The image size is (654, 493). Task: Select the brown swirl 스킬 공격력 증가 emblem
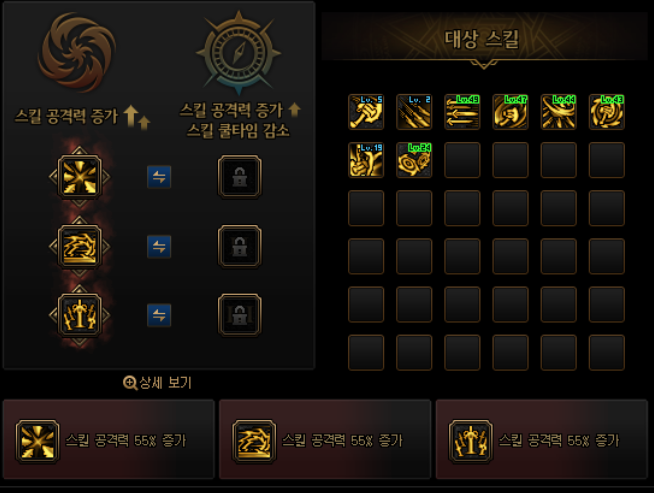(77, 52)
